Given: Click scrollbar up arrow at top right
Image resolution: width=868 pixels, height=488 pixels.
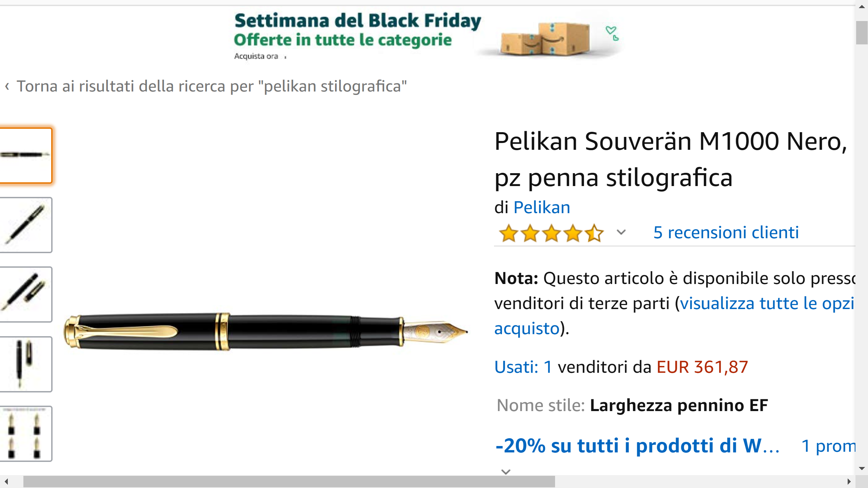Looking at the screenshot, I should [x=862, y=7].
